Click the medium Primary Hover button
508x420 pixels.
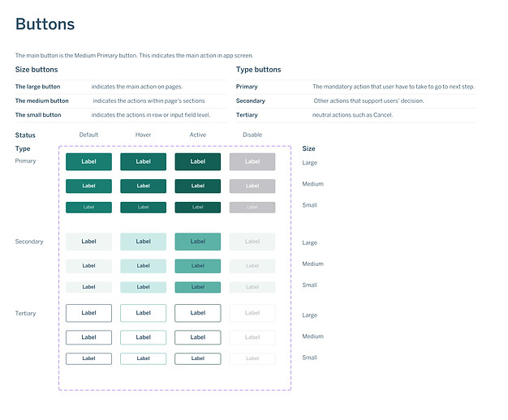(x=143, y=186)
